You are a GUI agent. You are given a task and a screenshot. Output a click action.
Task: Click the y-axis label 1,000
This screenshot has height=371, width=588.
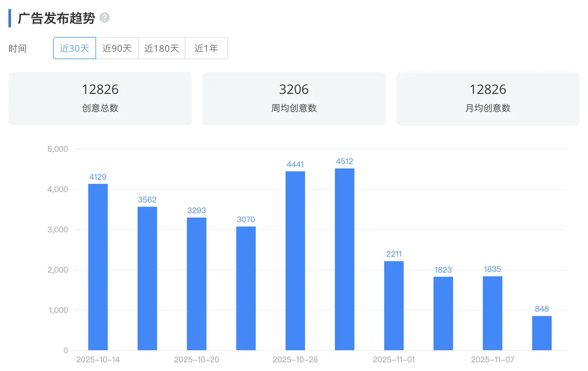click(58, 310)
